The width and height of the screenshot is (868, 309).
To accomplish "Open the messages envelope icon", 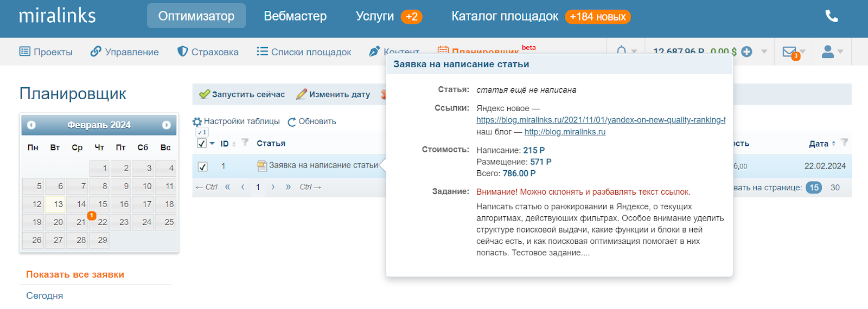I will click(789, 52).
